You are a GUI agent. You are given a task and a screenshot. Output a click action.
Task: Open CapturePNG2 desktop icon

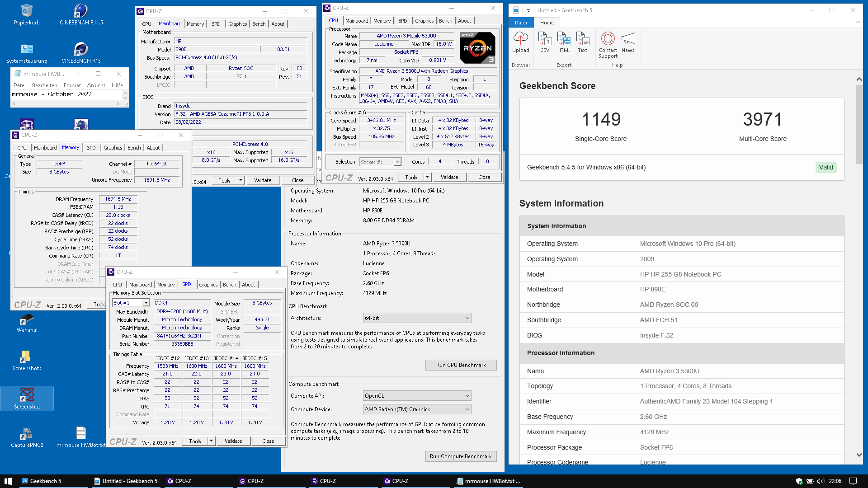pos(27,437)
